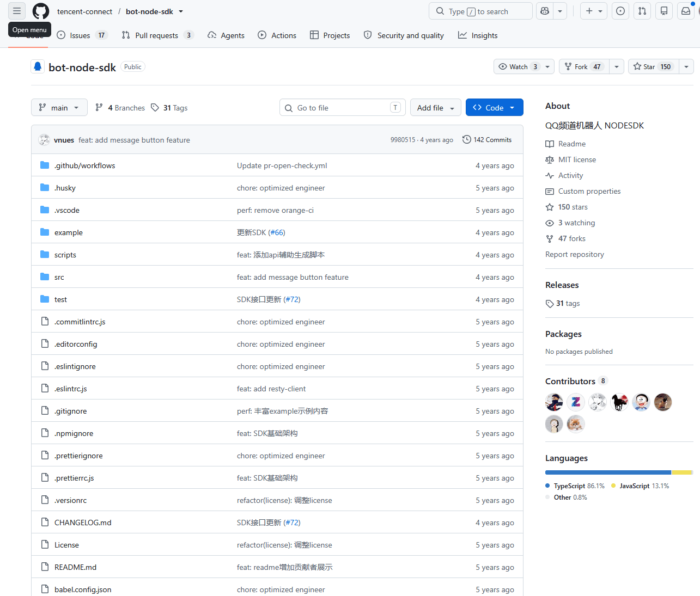Open first contributor avatar in Contributors
The image size is (700, 596).
554,402
